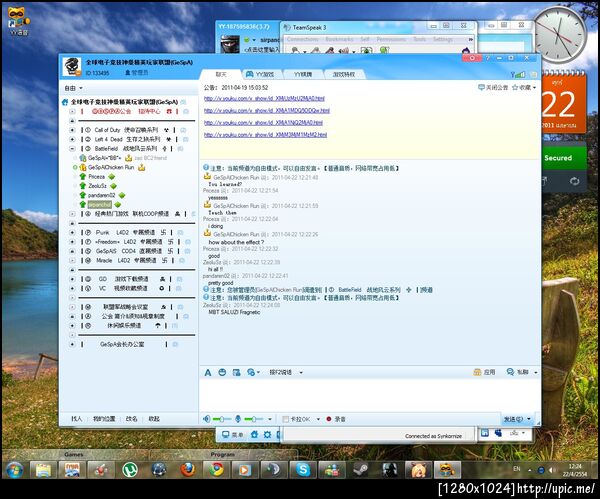
Task: Open the font formatting tool in chat toolbar
Action: click(208, 372)
